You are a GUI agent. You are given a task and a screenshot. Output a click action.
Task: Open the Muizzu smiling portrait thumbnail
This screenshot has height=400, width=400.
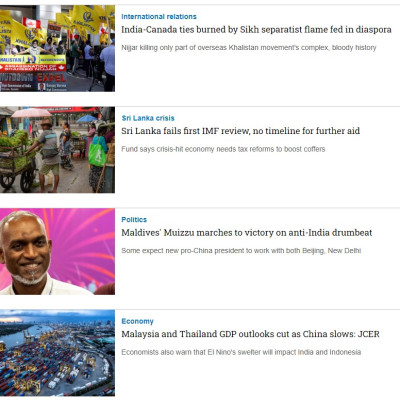pyautogui.click(x=57, y=251)
